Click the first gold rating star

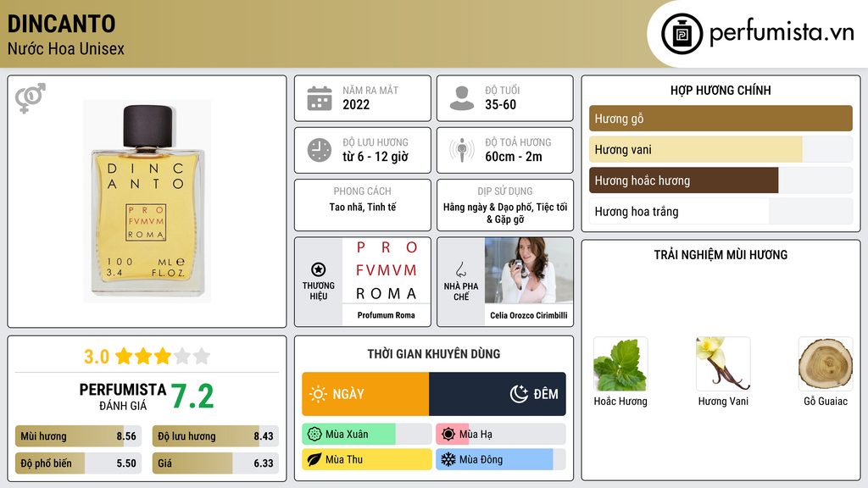click(124, 356)
